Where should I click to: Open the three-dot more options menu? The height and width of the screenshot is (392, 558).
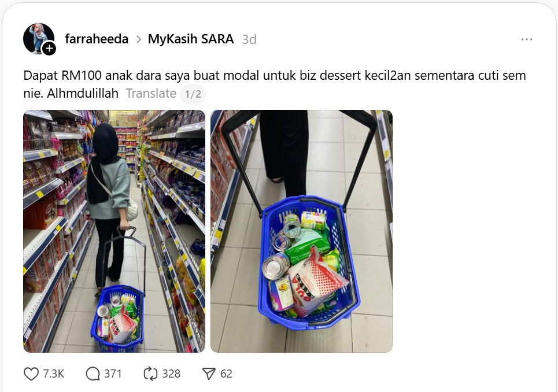[x=527, y=39]
